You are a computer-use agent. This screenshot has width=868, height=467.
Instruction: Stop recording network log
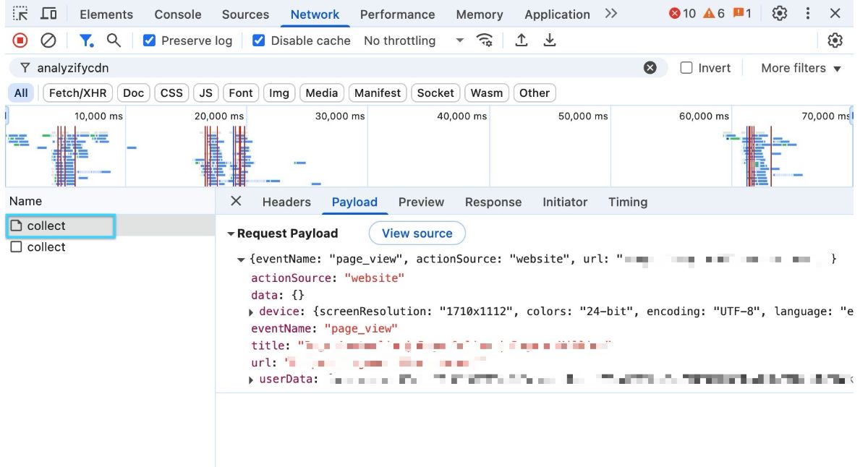[20, 40]
